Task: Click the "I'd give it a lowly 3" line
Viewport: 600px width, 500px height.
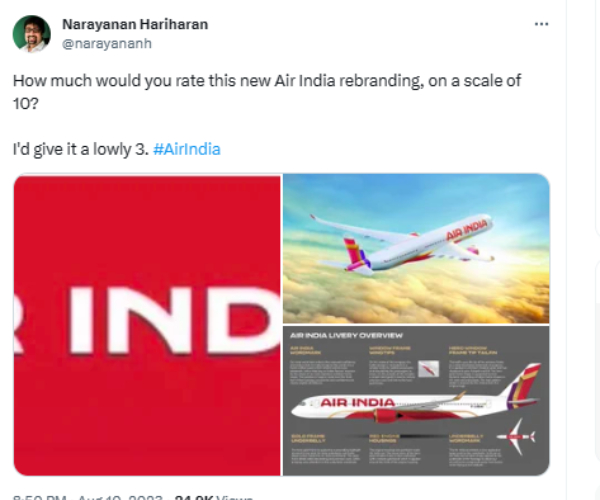Action: coord(80,149)
